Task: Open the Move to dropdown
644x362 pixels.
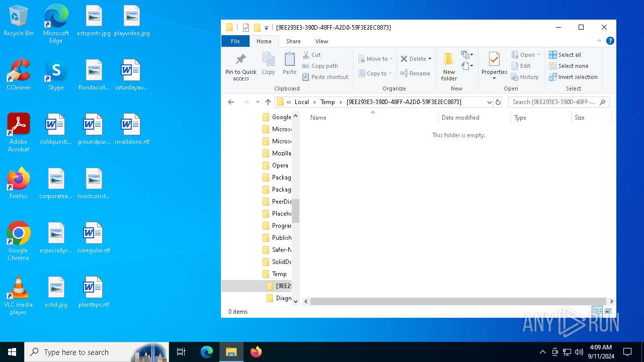Action: (375, 59)
